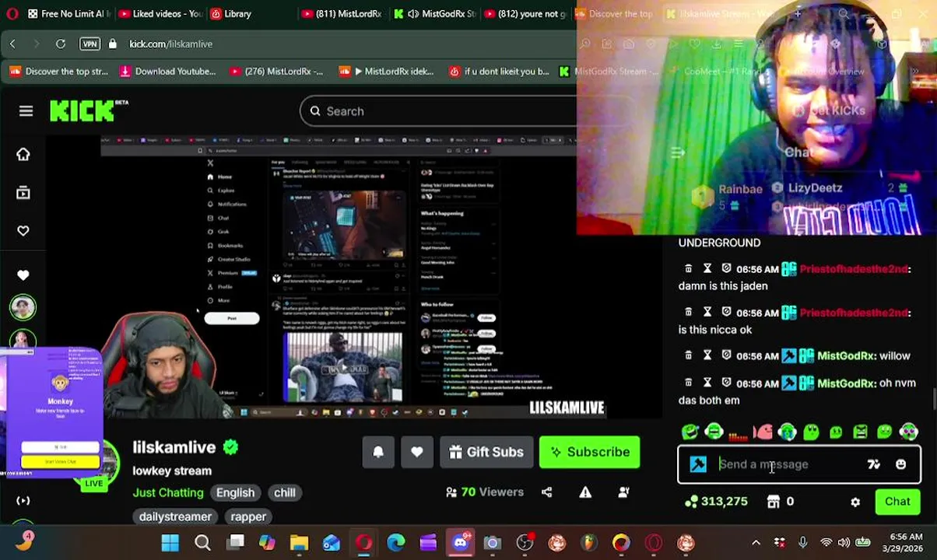Follow channel with heart button
937x560 pixels.
tap(417, 452)
